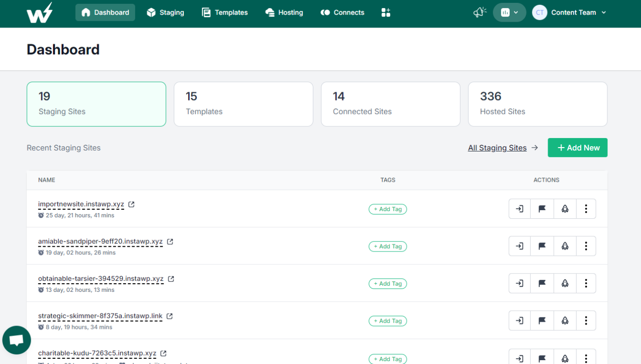The width and height of the screenshot is (641, 364).
Task: Open the Staging tab
Action: (166, 13)
